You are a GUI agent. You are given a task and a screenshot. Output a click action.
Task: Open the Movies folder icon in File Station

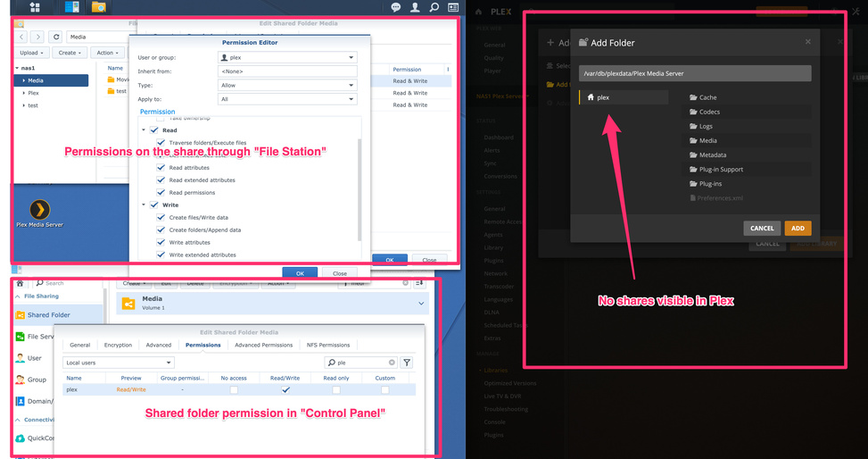tap(111, 79)
